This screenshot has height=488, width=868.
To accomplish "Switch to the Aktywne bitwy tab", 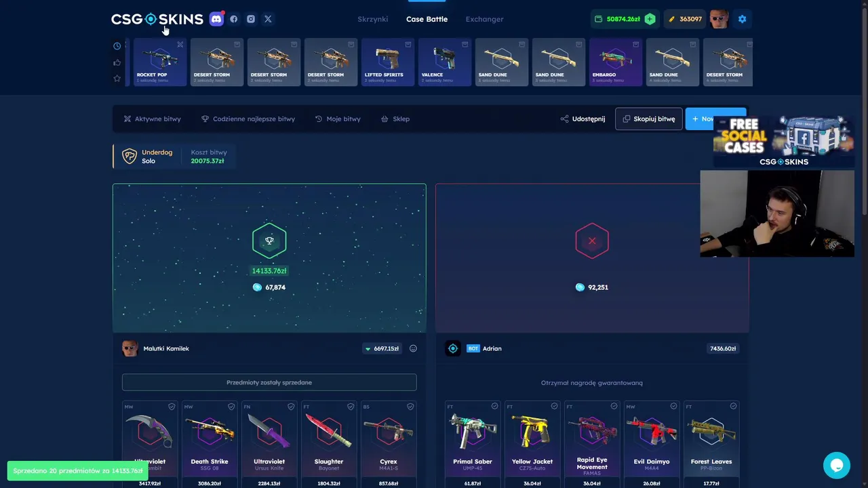I will tap(152, 119).
